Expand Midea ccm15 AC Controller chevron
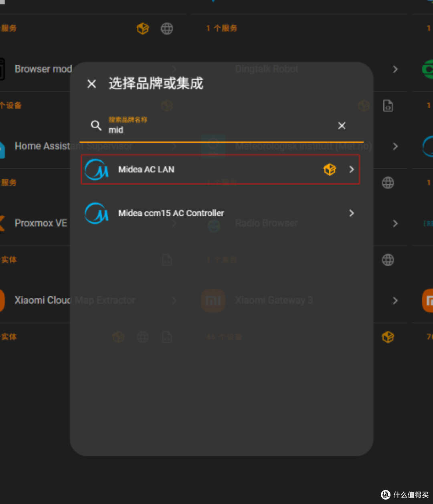 352,213
